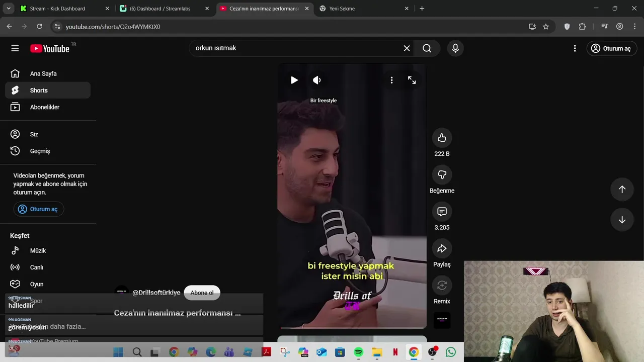Open a new browser tab with plus
The height and width of the screenshot is (362, 644).
422,9
